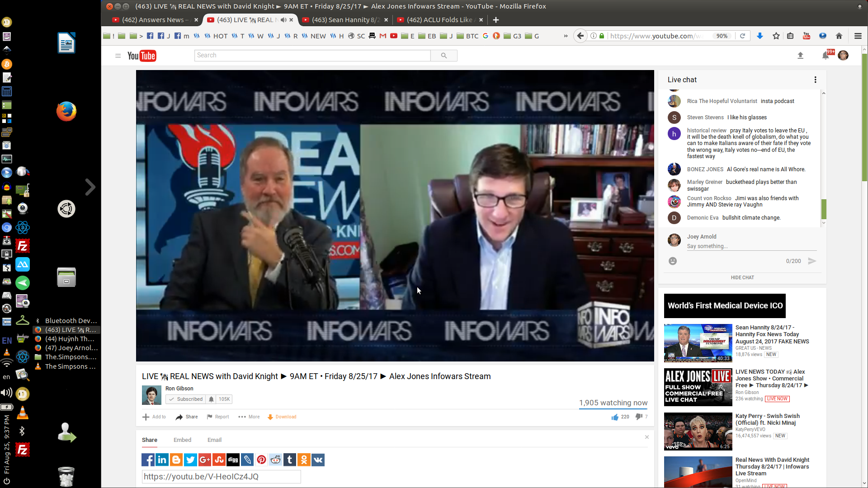Share video on Facebook
The image size is (868, 488).
[x=148, y=460]
